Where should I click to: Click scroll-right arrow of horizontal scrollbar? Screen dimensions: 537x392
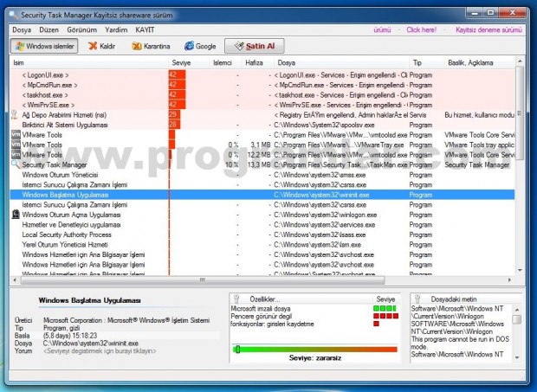pyautogui.click(x=509, y=280)
